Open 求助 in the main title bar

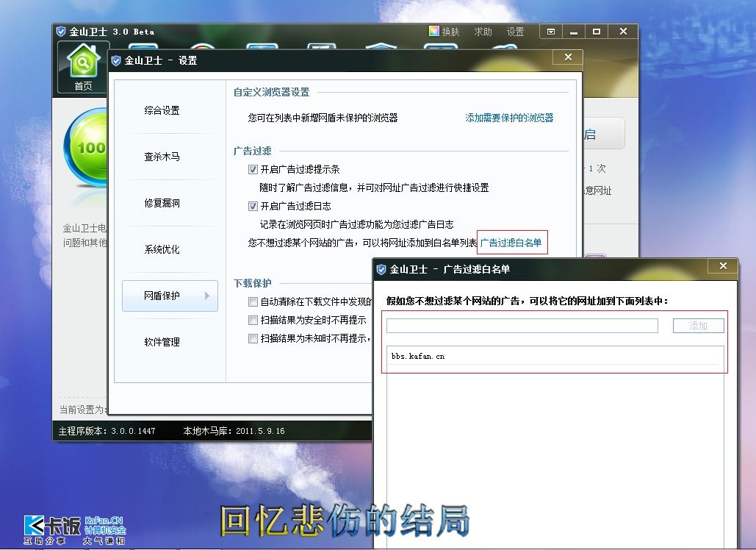(x=483, y=32)
